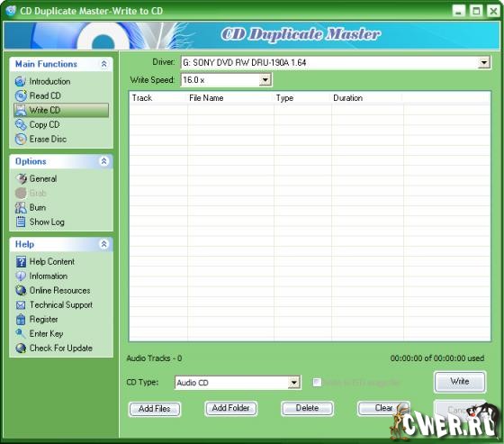Open the Write Speed dropdown
The height and width of the screenshot is (444, 504).
tap(265, 80)
